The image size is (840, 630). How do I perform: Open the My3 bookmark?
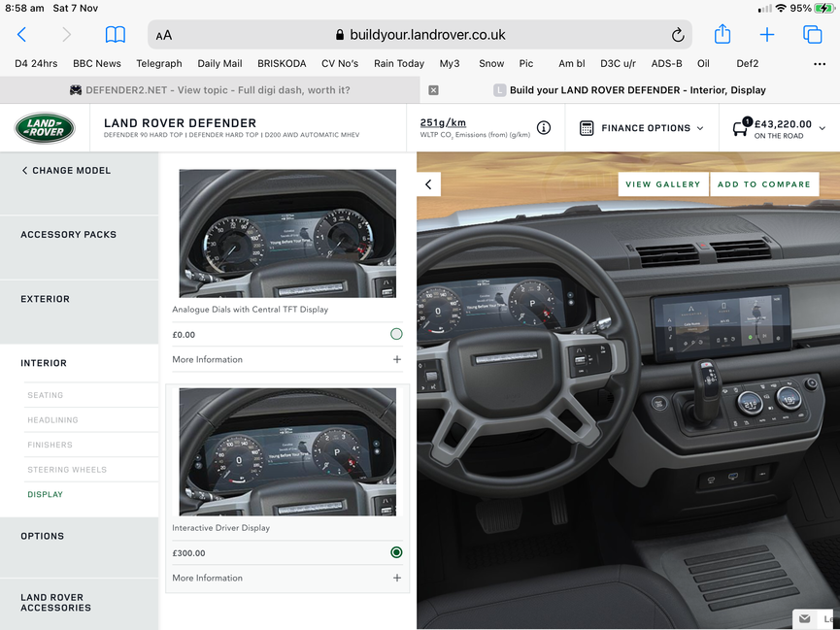[450, 64]
